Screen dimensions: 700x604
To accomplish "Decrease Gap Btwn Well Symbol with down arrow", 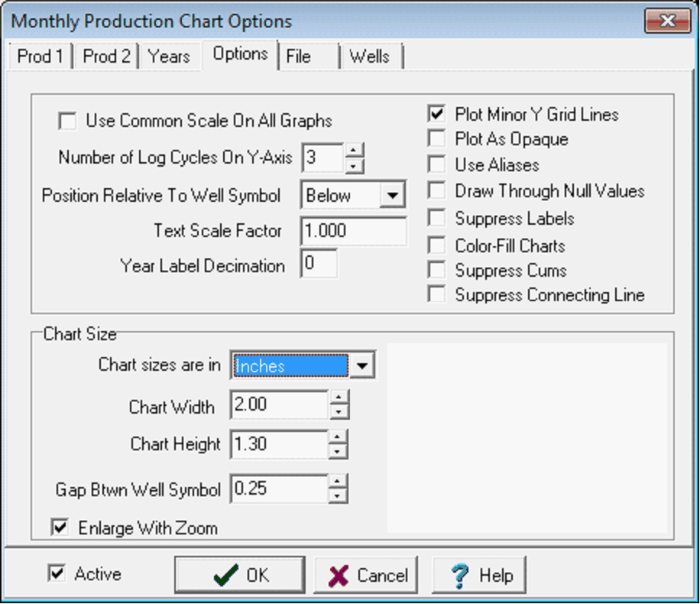I will click(339, 496).
